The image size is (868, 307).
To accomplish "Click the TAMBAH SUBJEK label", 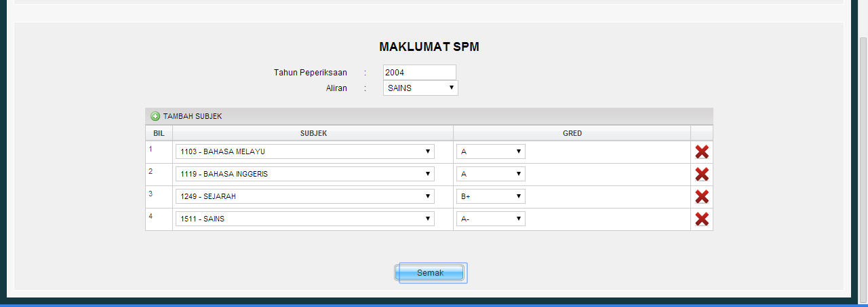I will click(x=193, y=116).
